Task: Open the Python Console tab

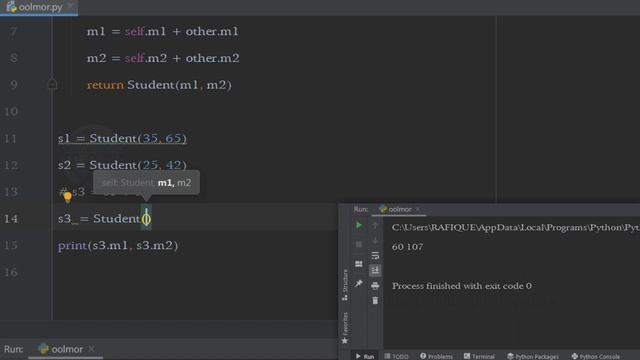Action: tap(596, 356)
